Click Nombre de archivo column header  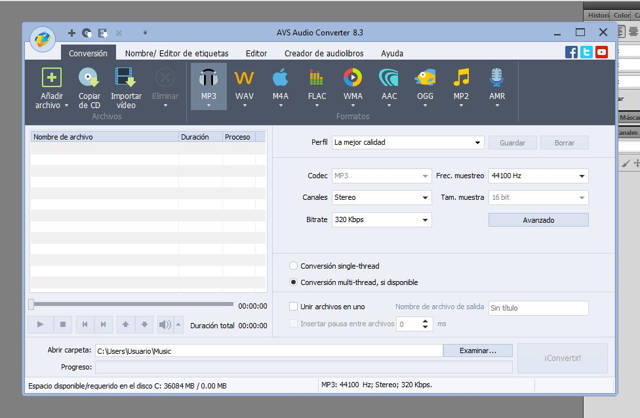(x=104, y=137)
